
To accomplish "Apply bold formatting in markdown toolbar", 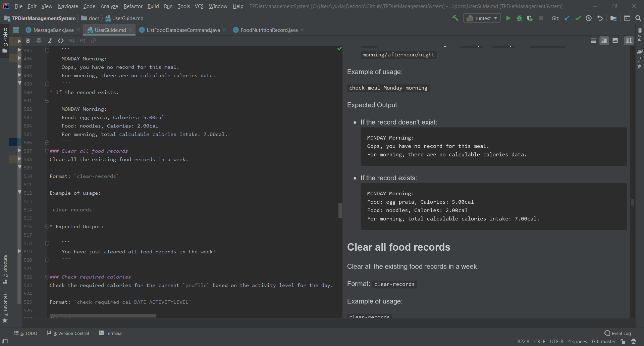I will (x=28, y=41).
